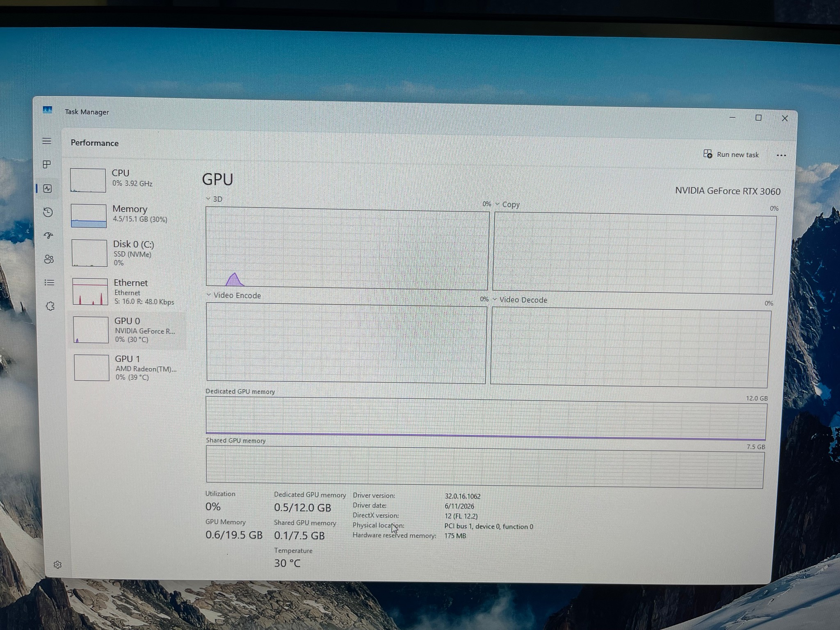Screen dimensions: 840x630
Task: Select the Performance page icon
Action: pyautogui.click(x=48, y=189)
